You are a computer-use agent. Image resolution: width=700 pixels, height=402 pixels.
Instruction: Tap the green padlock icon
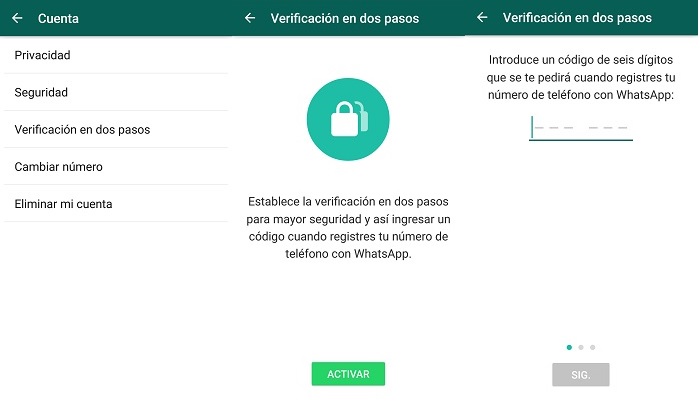coord(348,119)
